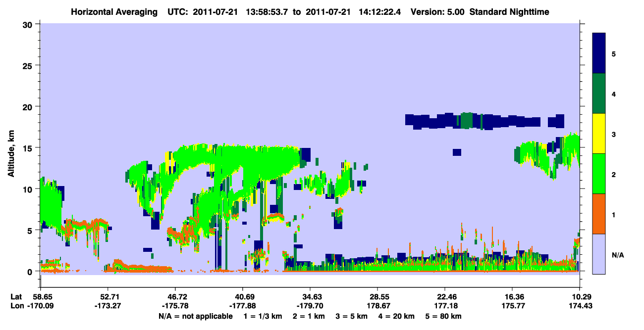Click the '1 = 1/3 km' legend entry
644x330 pixels.
point(264,316)
